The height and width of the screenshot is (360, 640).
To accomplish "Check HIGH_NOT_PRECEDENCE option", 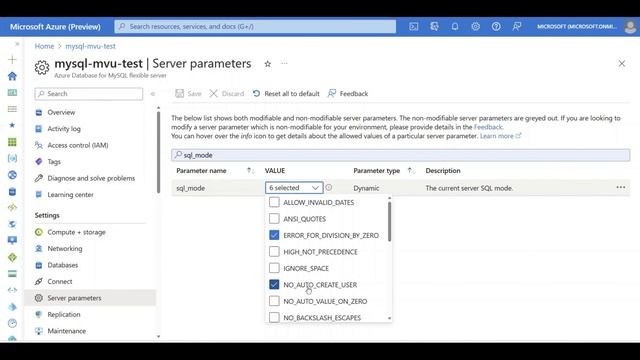I will click(274, 252).
